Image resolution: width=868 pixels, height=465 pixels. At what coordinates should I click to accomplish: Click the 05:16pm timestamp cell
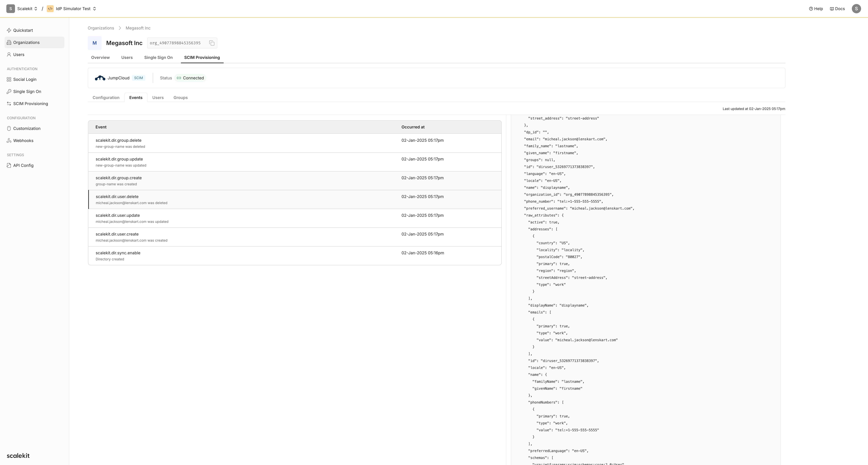click(423, 253)
